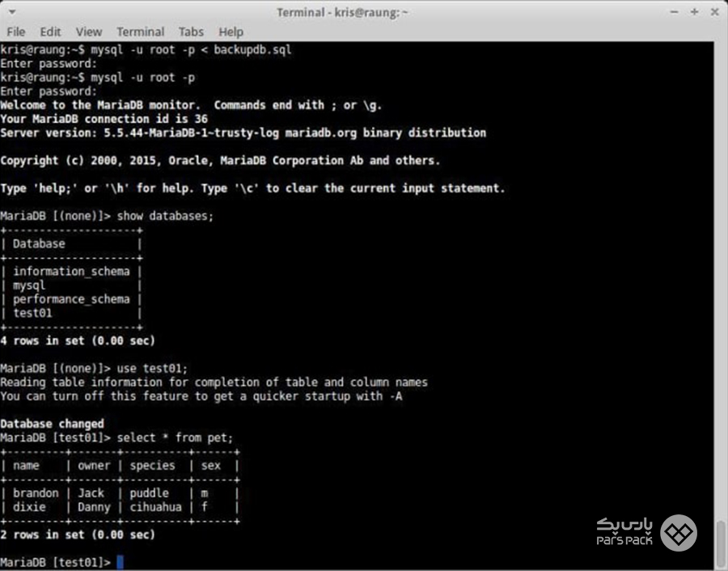Open the window menu arrow in title bar
728x571 pixels.
click(x=12, y=11)
